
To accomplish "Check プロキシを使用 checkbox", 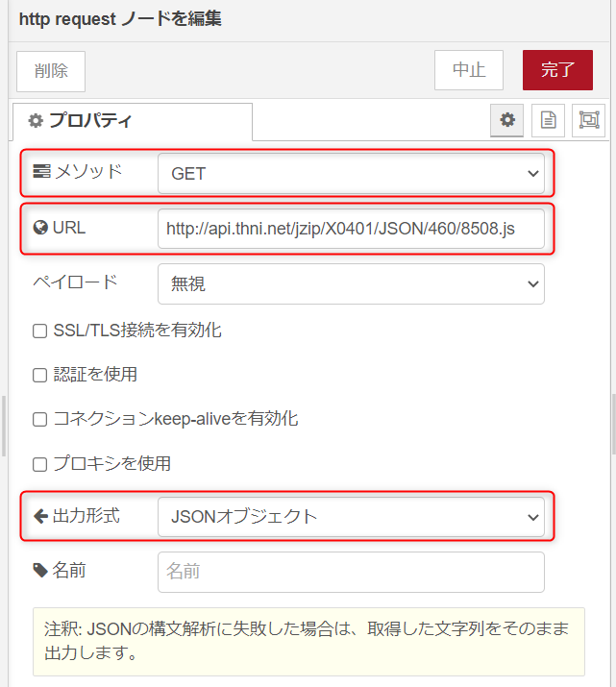I will 39,464.
